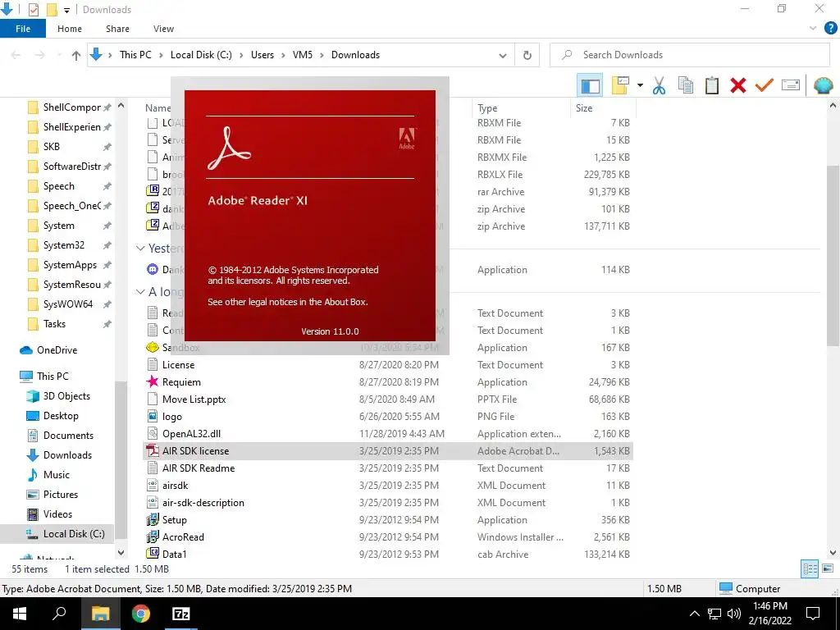Click the file list vertical scrollbar thumb
Viewport: 840px width, 630px height.
tap(833, 256)
